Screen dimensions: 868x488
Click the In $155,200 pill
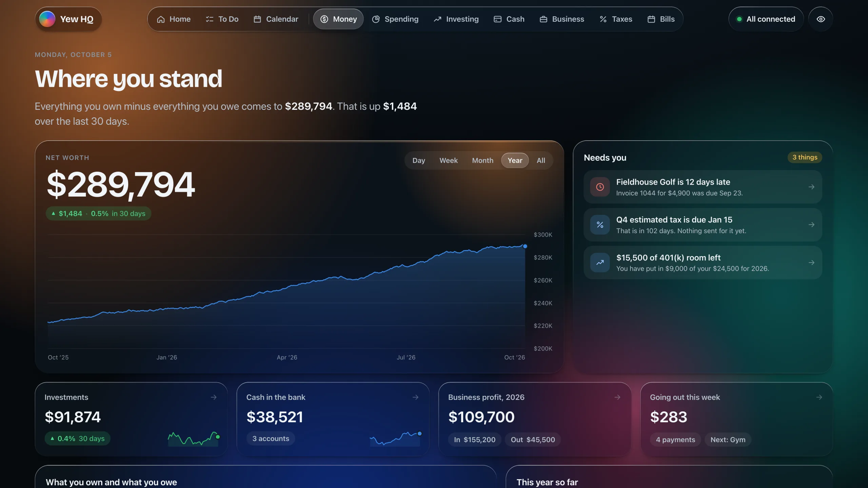[x=475, y=440]
